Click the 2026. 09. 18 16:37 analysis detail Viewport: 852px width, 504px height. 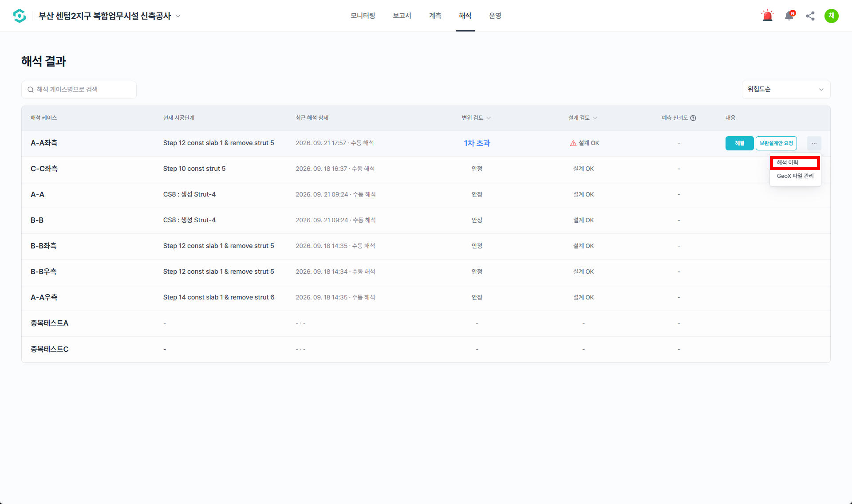(x=335, y=169)
